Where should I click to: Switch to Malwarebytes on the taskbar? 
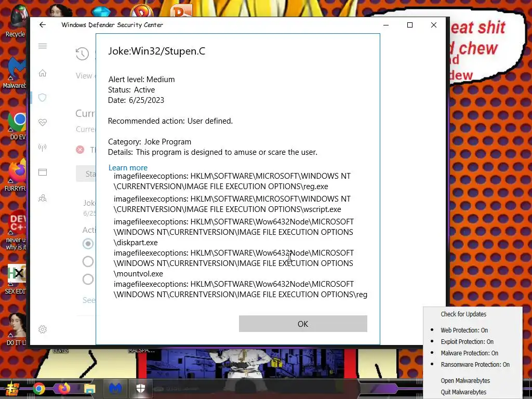pos(115,389)
